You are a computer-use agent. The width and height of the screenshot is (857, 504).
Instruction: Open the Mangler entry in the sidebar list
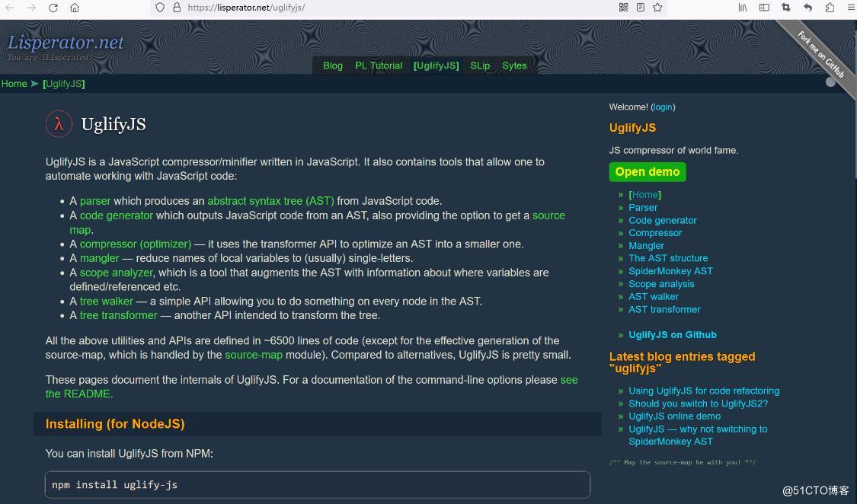(x=646, y=245)
